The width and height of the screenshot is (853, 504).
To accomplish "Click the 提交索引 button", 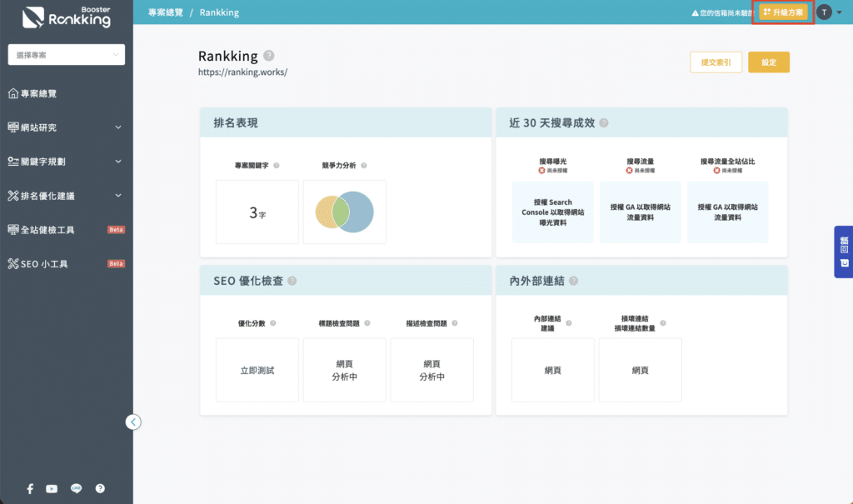I will tap(716, 62).
